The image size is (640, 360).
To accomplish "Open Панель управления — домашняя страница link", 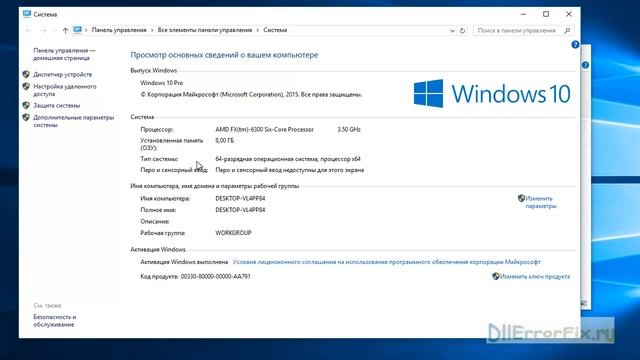I will pyautogui.click(x=64, y=54).
